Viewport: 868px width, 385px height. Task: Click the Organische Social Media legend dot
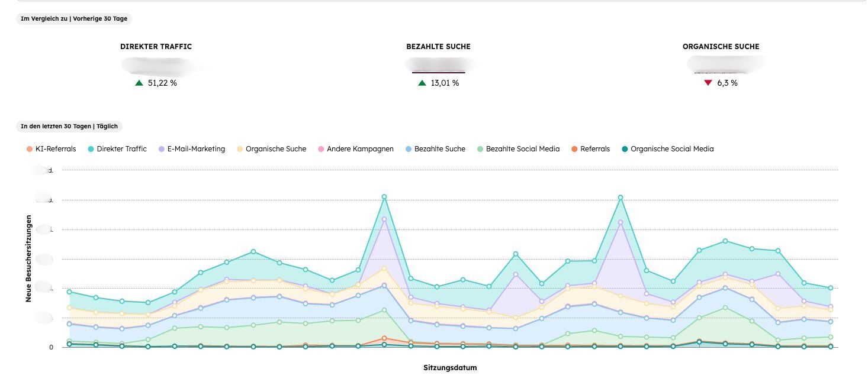coord(624,149)
